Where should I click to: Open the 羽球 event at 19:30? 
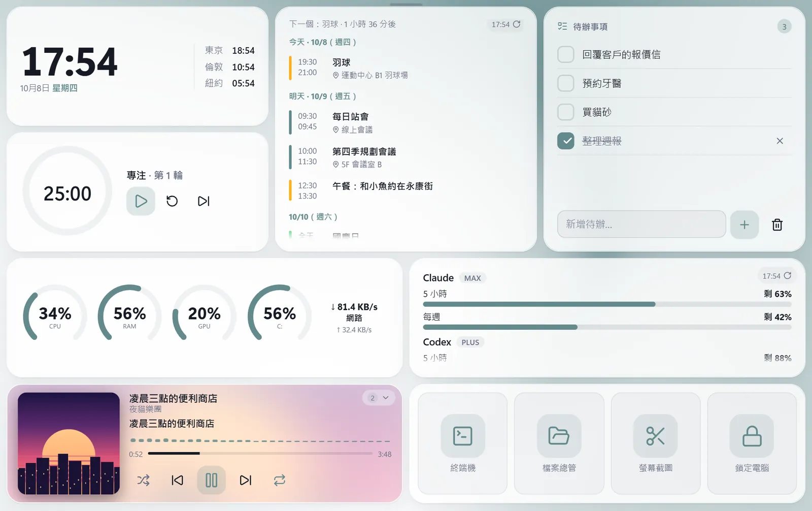pyautogui.click(x=405, y=68)
